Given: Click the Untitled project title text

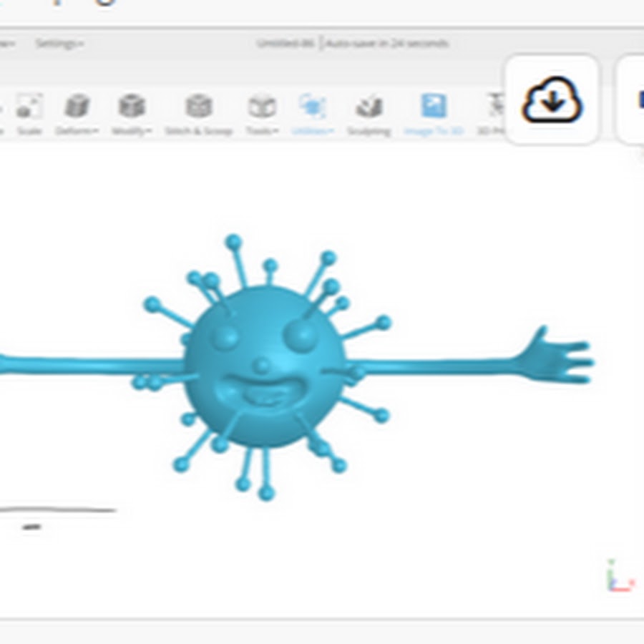Looking at the screenshot, I should pyautogui.click(x=286, y=43).
